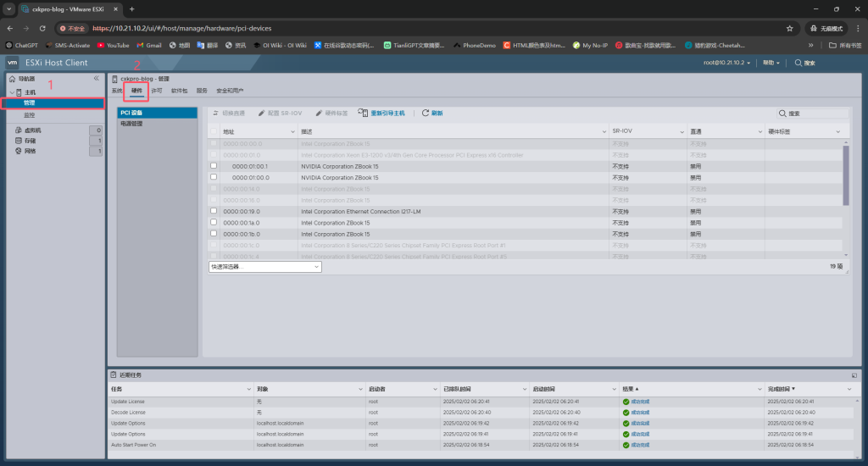868x466 pixels.
Task: Open the 虚拟机 virtual machines icon
Action: 19,130
